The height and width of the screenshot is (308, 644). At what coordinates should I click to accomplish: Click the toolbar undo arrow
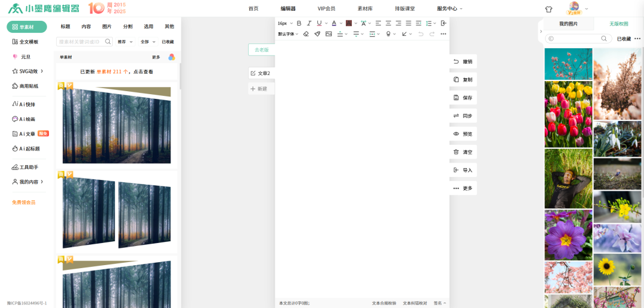pyautogui.click(x=420, y=34)
